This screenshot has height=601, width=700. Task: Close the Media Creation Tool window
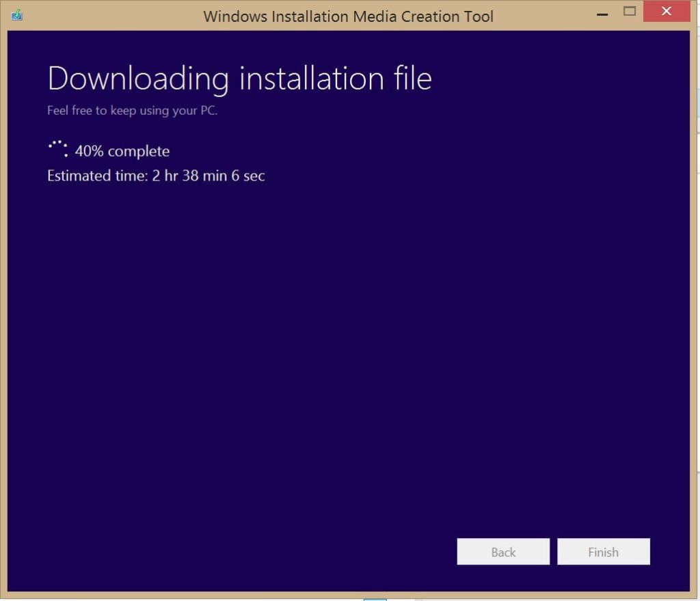667,11
